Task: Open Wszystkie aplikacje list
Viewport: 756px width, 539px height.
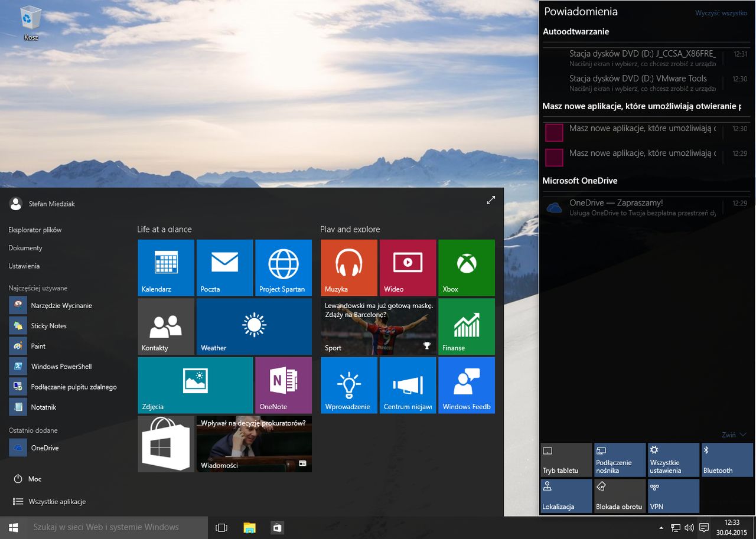Action: pos(57,502)
